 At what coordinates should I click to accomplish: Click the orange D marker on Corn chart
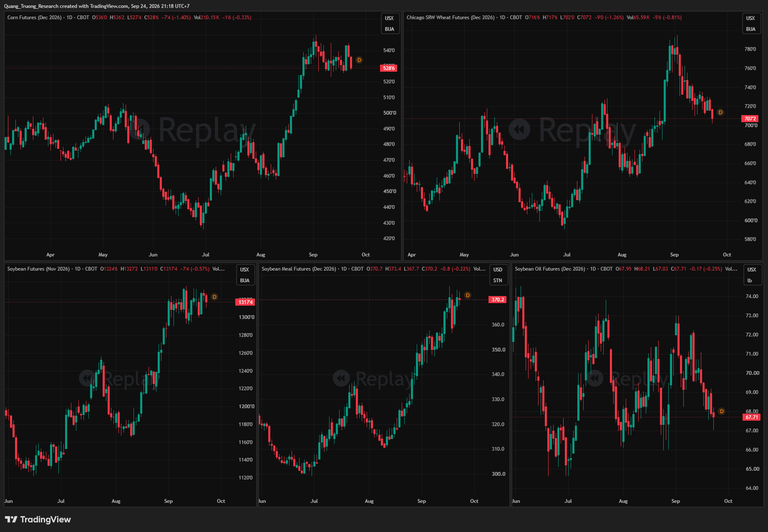click(359, 60)
